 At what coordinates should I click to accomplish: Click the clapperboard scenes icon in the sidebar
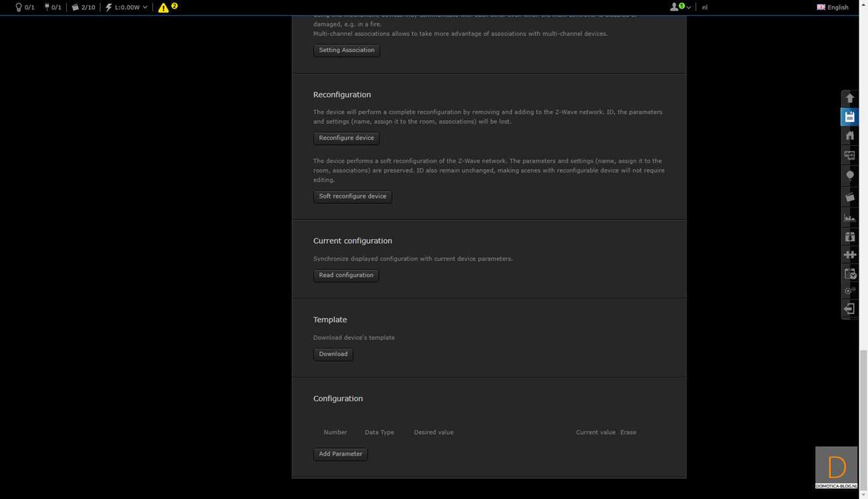pos(849,197)
